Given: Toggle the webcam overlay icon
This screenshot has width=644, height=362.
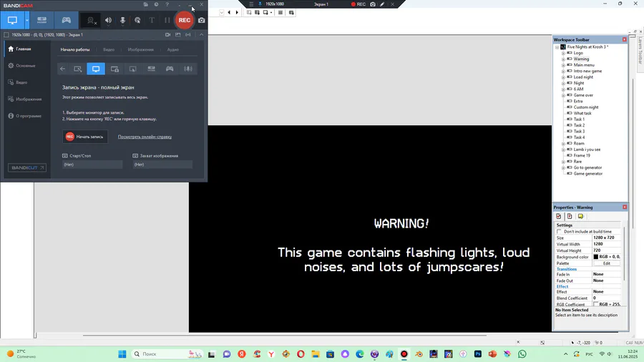Looking at the screenshot, I should pos(91,20).
